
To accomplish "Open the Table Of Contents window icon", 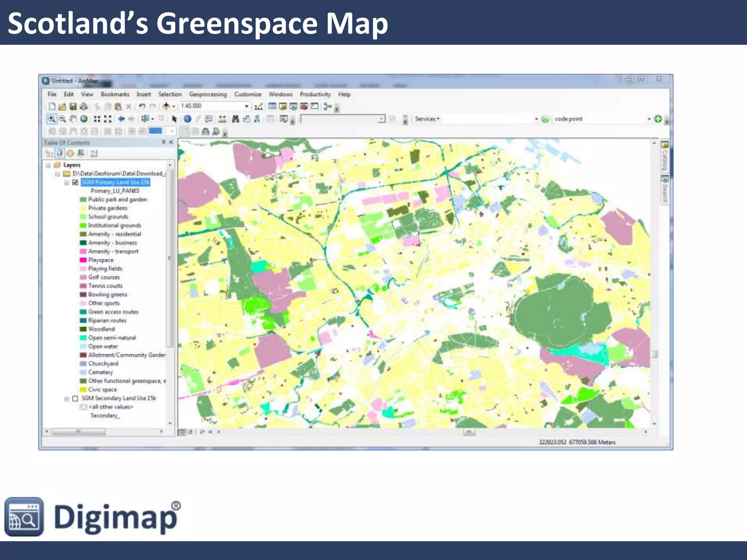I will click(272, 106).
